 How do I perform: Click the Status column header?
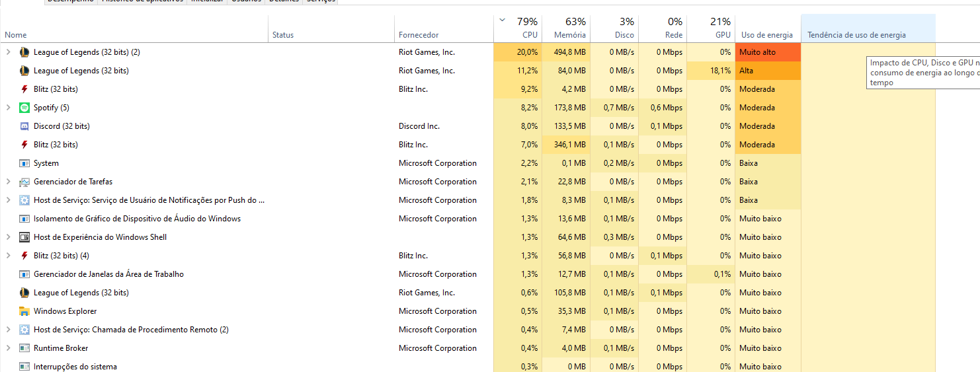[332, 29]
